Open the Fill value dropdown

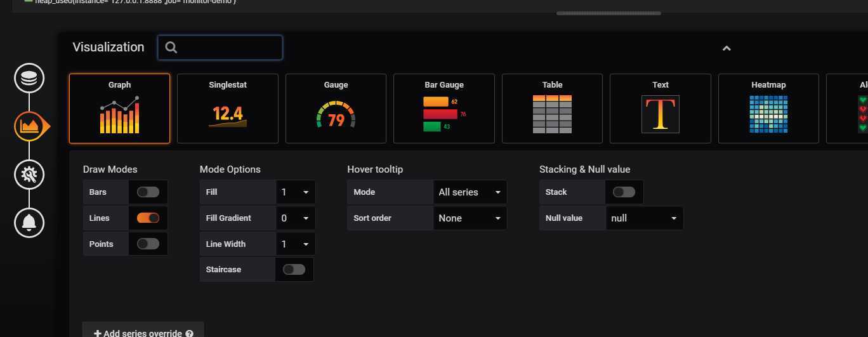coord(296,192)
